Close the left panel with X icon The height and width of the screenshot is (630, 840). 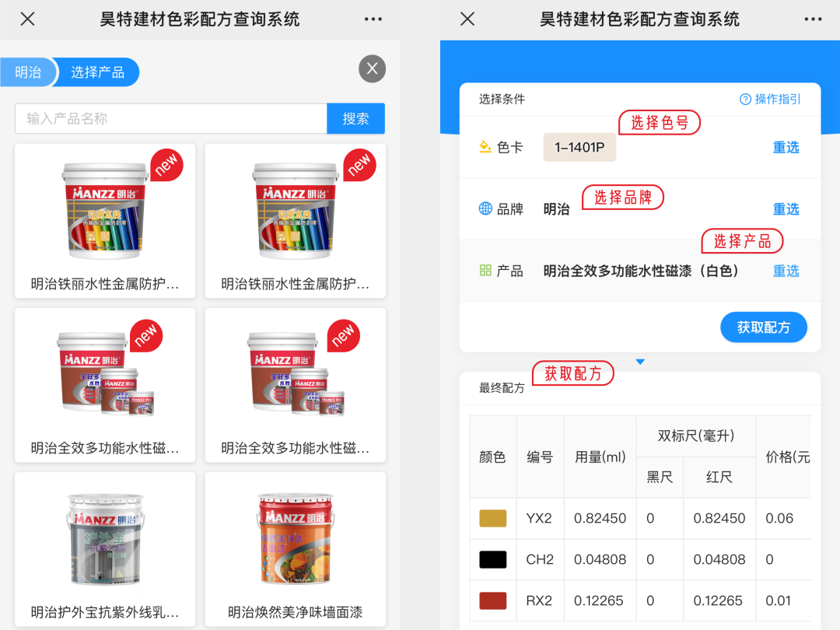(28, 19)
